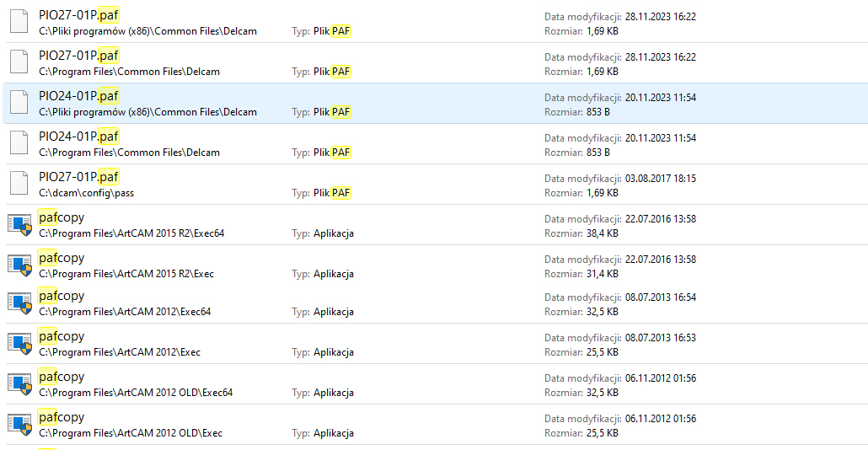Select pafcopy name in ArtCAM 2012 OLD\Exec row
Viewport: 868px width, 450px height.
62,417
